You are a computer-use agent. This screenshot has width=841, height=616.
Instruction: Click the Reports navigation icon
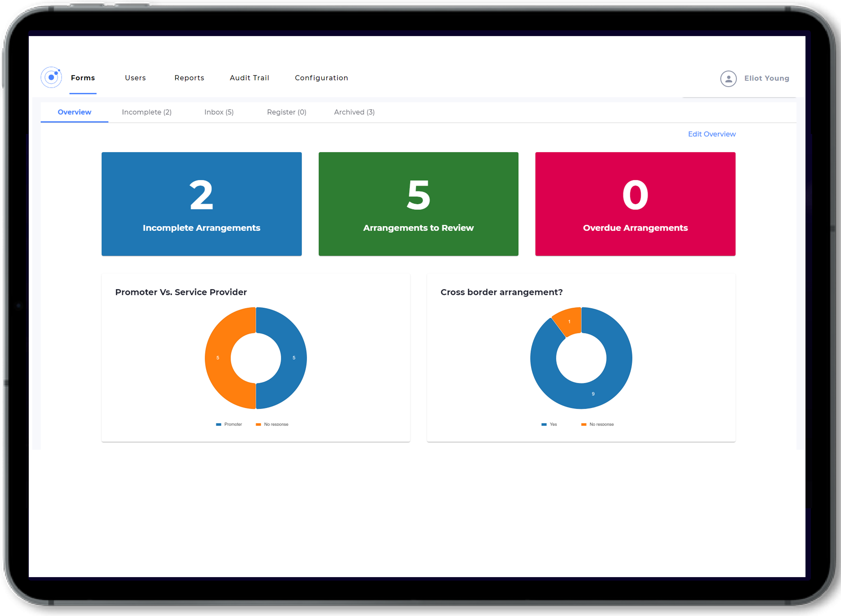189,78
